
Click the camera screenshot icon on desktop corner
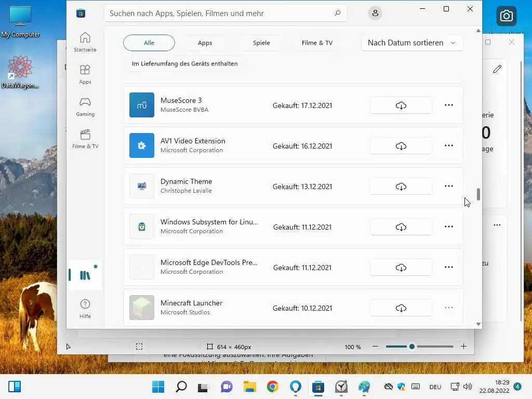pos(506,16)
